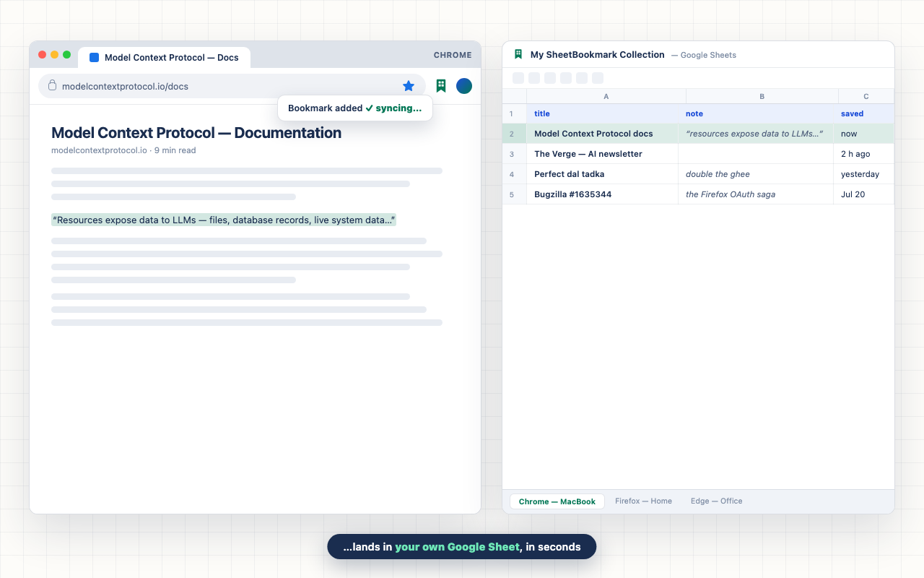Click the 'note' header cell
This screenshot has width=924, height=578.
tap(756, 113)
